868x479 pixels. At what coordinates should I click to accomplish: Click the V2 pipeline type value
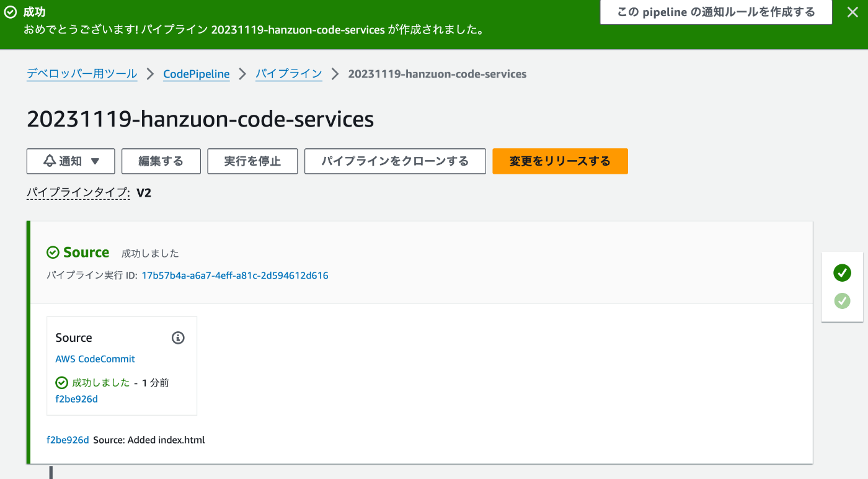144,193
